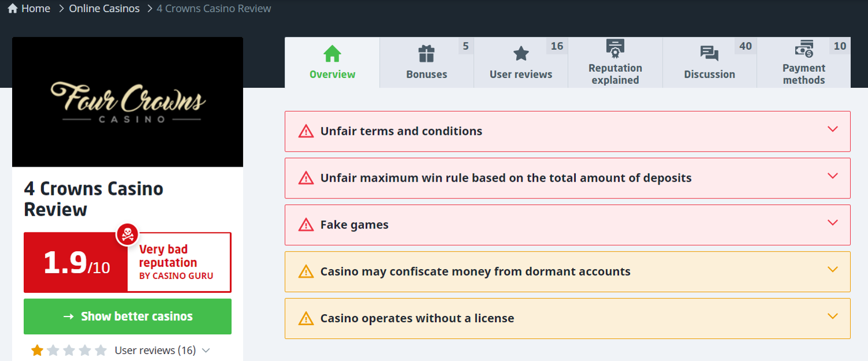This screenshot has height=361, width=868.
Task: Click the Show better casinos button
Action: [x=127, y=316]
